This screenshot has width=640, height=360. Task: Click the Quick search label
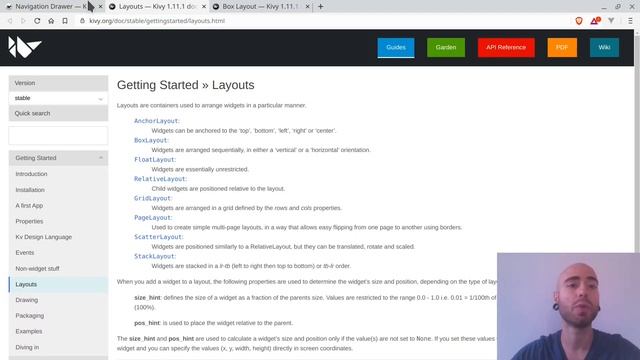coord(32,113)
